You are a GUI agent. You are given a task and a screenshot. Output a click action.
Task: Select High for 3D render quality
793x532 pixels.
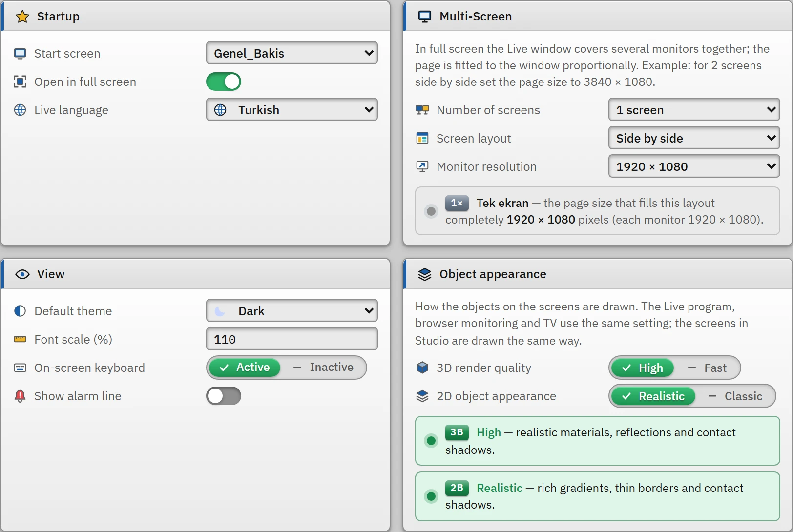643,368
